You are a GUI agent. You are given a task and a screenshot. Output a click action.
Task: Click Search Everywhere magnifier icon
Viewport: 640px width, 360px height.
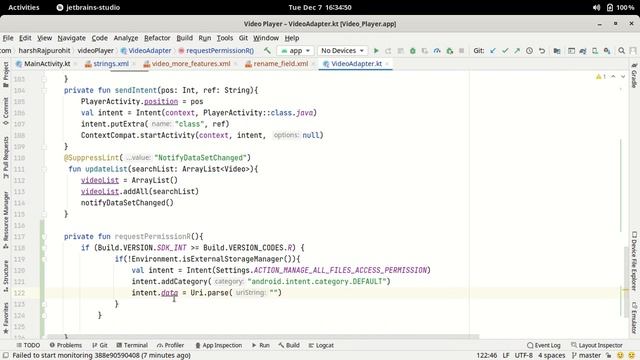(x=622, y=51)
